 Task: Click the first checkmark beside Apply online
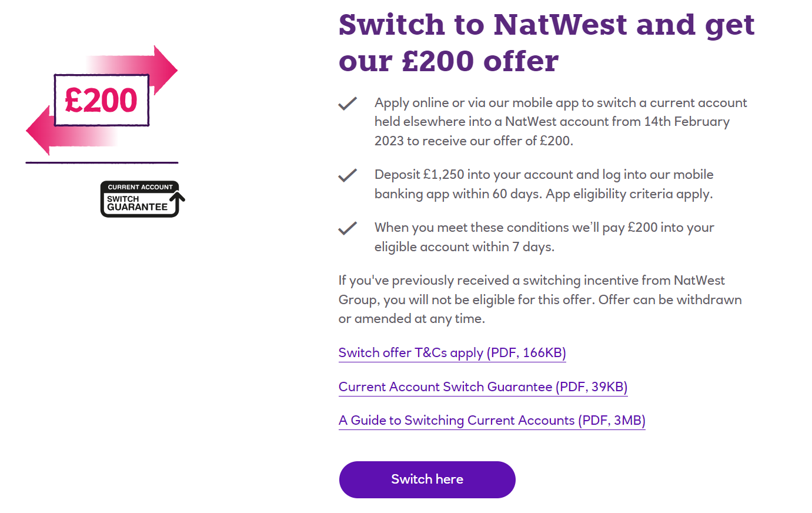pyautogui.click(x=347, y=104)
